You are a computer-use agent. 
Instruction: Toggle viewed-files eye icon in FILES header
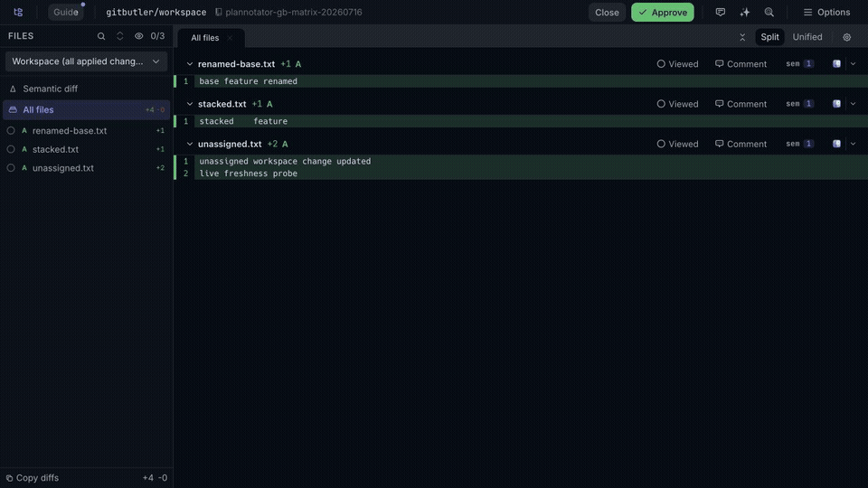tap(138, 36)
